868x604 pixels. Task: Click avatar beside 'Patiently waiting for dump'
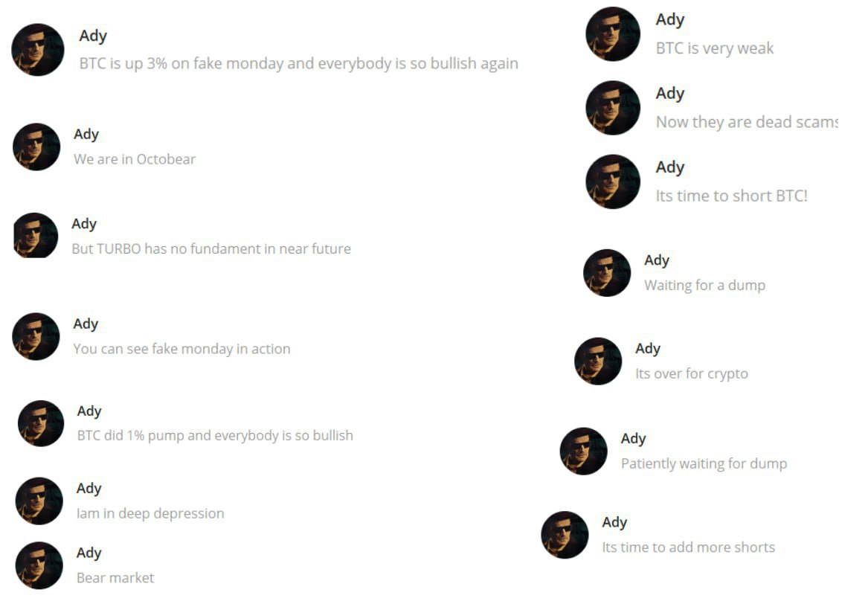tap(583, 452)
